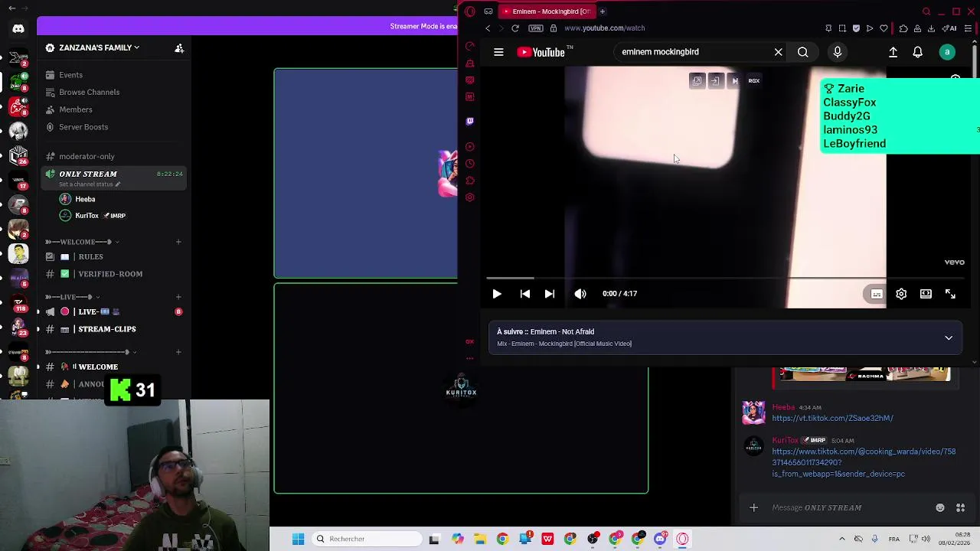Open the YouTube guide hamburger menu
The image size is (980, 551).
pyautogui.click(x=498, y=52)
